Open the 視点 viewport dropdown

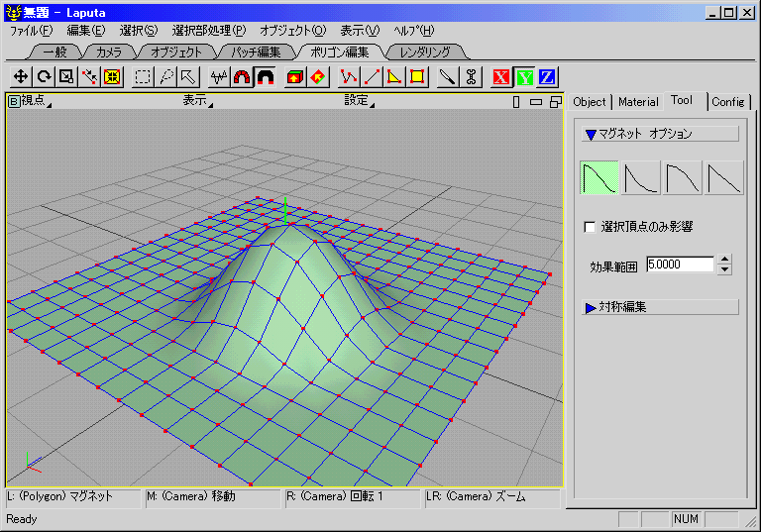(x=36, y=101)
